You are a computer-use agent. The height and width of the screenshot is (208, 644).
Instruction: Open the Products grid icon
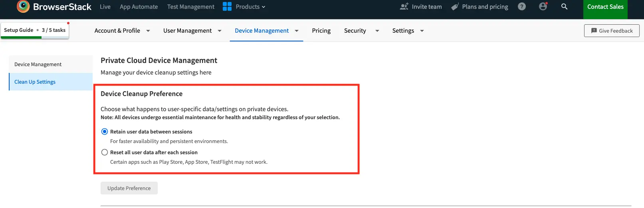point(227,7)
